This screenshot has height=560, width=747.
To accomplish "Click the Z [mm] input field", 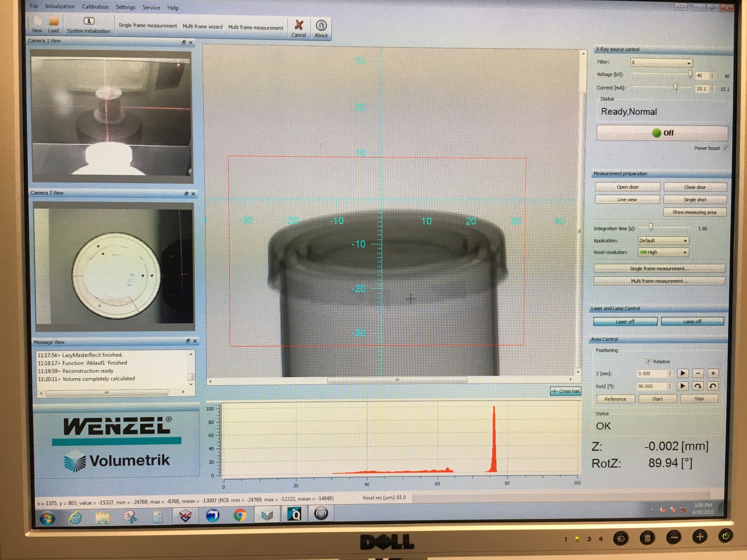I will click(x=652, y=373).
